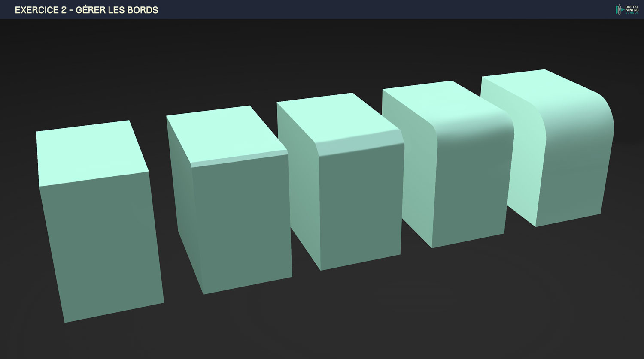Screen dimensions: 644x359
Task: Click the 'Digital Painting School' logo text
Action: [x=632, y=9]
